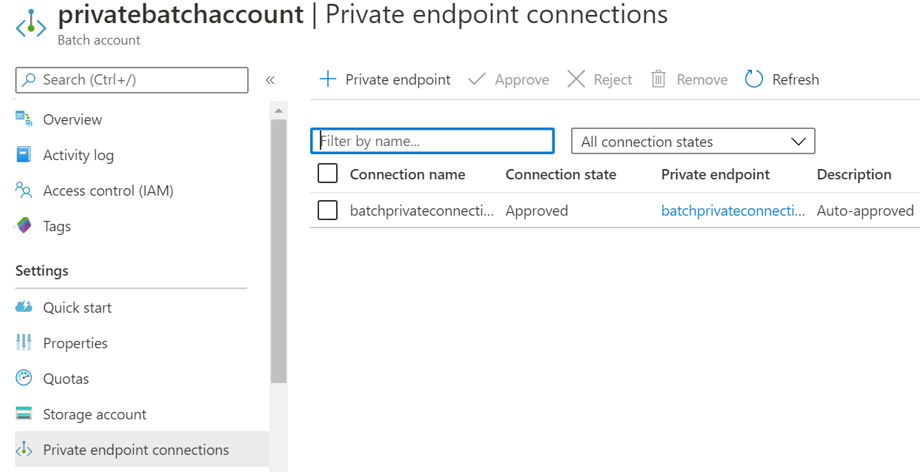Add a new Private endpoint

385,79
